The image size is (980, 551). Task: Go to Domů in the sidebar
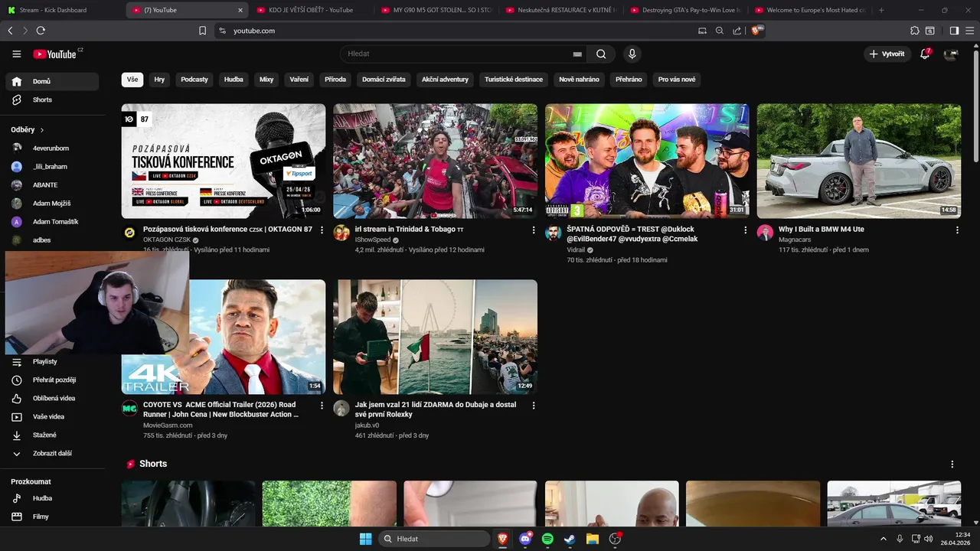pos(52,81)
